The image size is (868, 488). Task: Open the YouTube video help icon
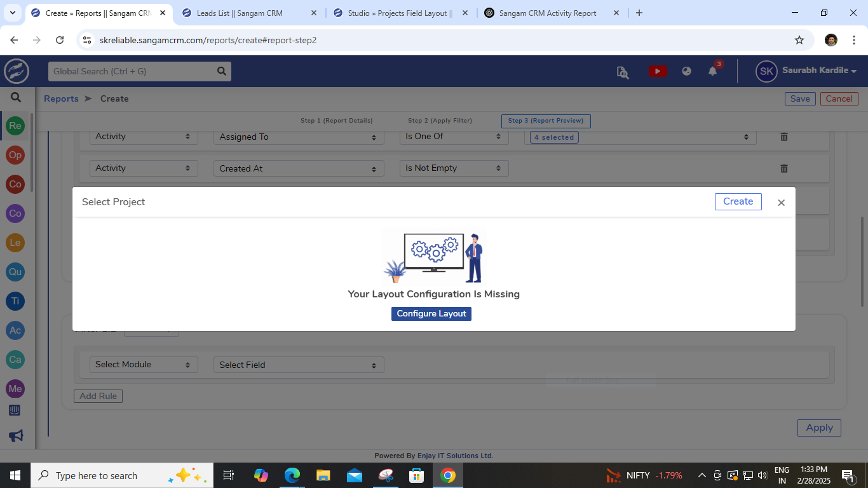pyautogui.click(x=658, y=71)
